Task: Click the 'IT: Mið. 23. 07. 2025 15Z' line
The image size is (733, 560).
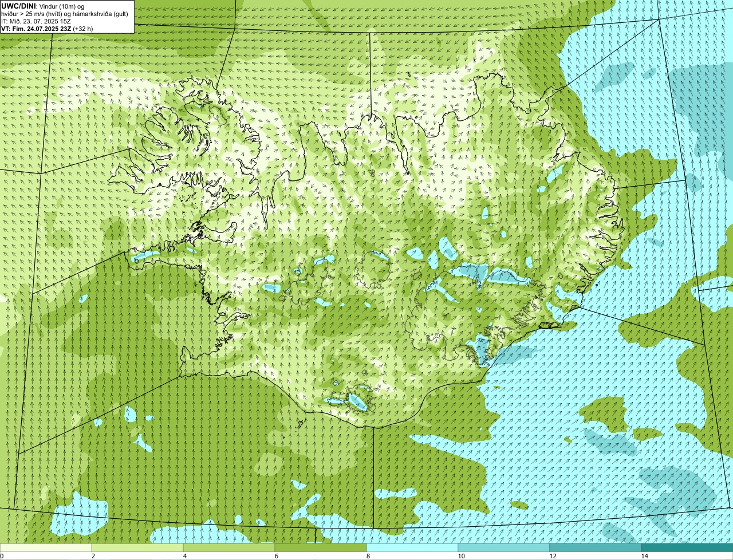Action: [x=36, y=21]
